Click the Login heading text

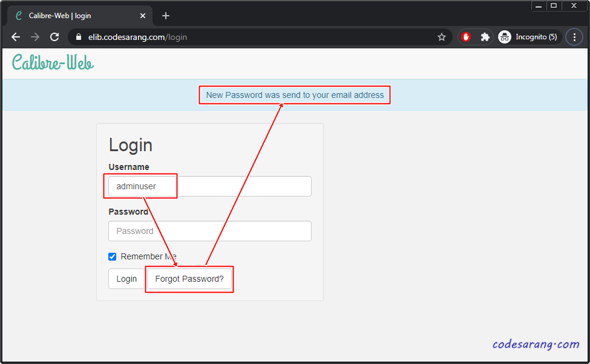(131, 145)
